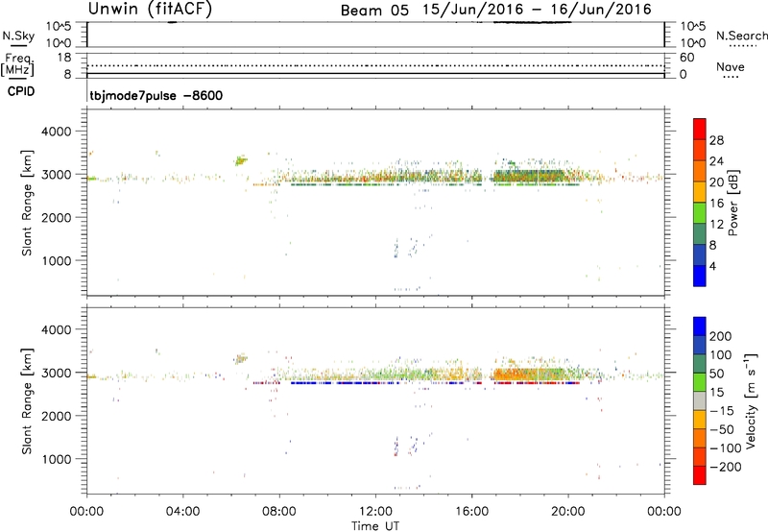The height and width of the screenshot is (532, 768).
Task: Click the "18" tick on the frequency axis
Action: [x=64, y=58]
